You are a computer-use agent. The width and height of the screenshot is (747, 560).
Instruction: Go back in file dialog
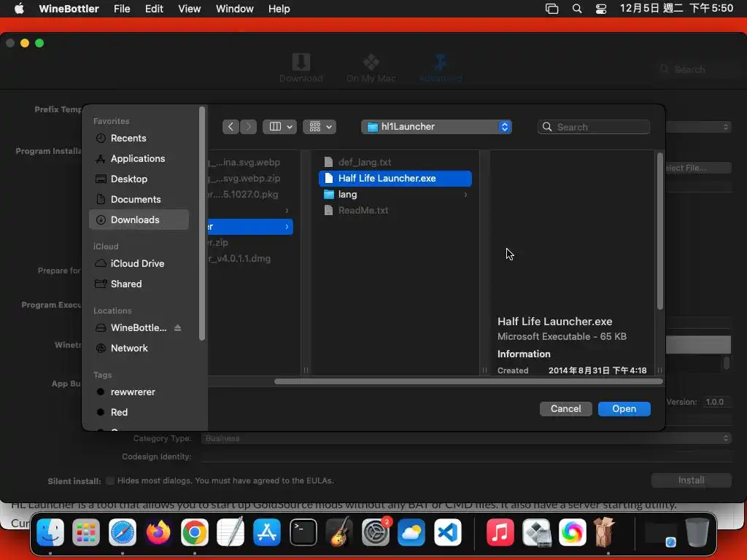pos(231,127)
